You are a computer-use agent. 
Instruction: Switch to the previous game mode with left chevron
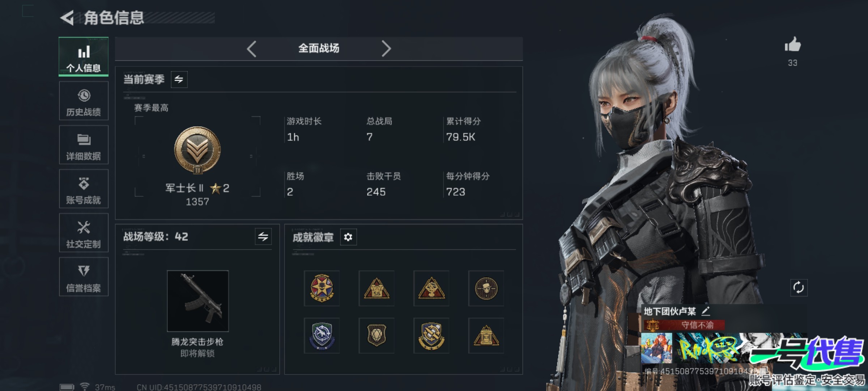(x=251, y=49)
